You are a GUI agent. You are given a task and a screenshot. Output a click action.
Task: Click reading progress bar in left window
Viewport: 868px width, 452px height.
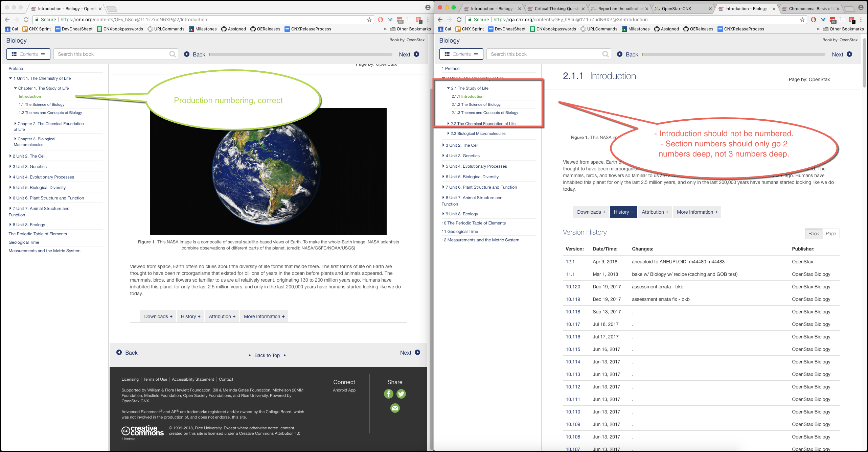[x=300, y=54]
